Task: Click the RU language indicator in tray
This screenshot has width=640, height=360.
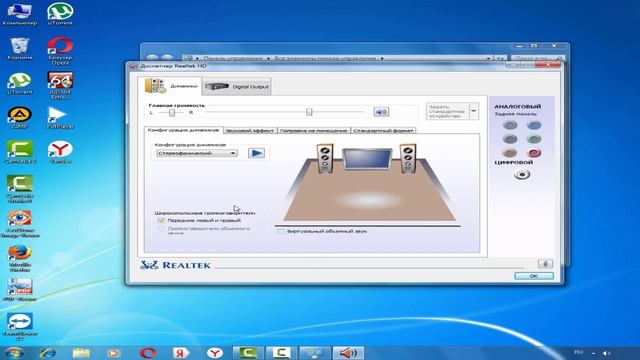Action: [x=578, y=352]
